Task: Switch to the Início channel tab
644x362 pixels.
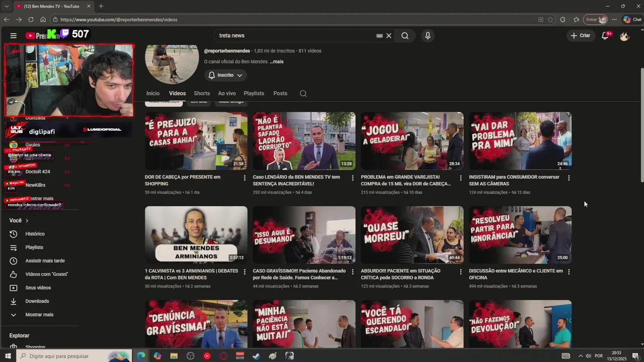Action: click(153, 94)
